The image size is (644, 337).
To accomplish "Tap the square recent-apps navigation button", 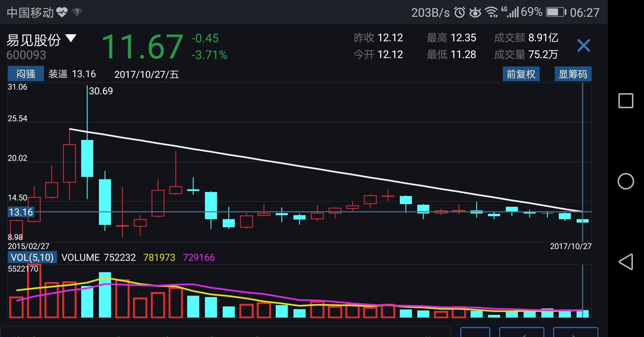I will 626,100.
